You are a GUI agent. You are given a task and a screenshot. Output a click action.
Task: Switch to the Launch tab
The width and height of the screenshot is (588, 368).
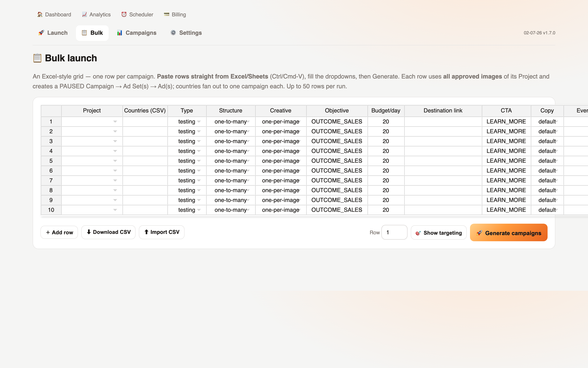point(53,33)
